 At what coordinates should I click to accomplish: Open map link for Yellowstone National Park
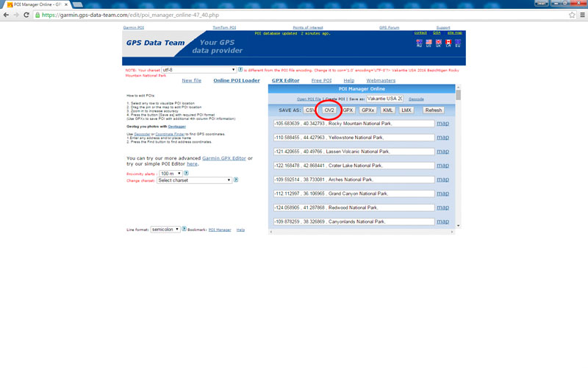pyautogui.click(x=442, y=137)
